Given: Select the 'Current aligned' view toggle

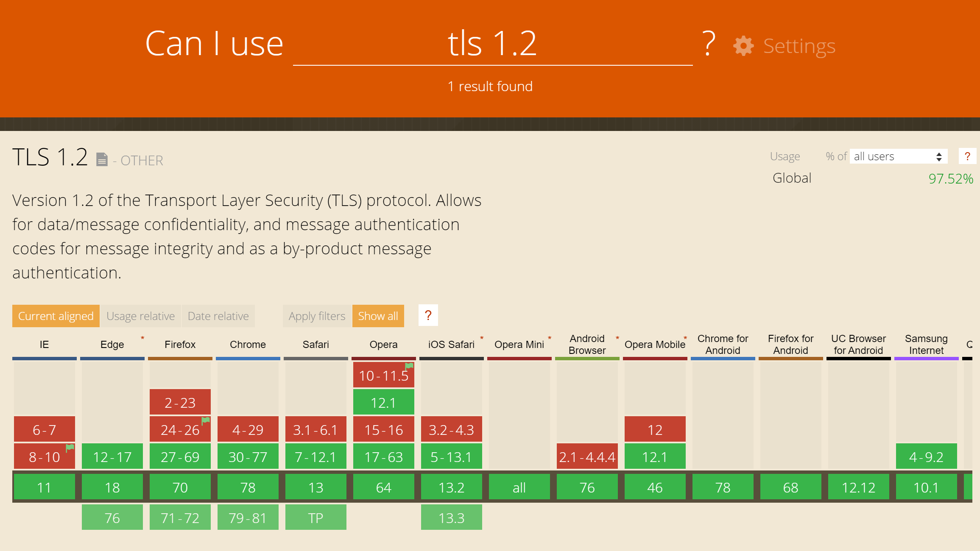Looking at the screenshot, I should [55, 315].
